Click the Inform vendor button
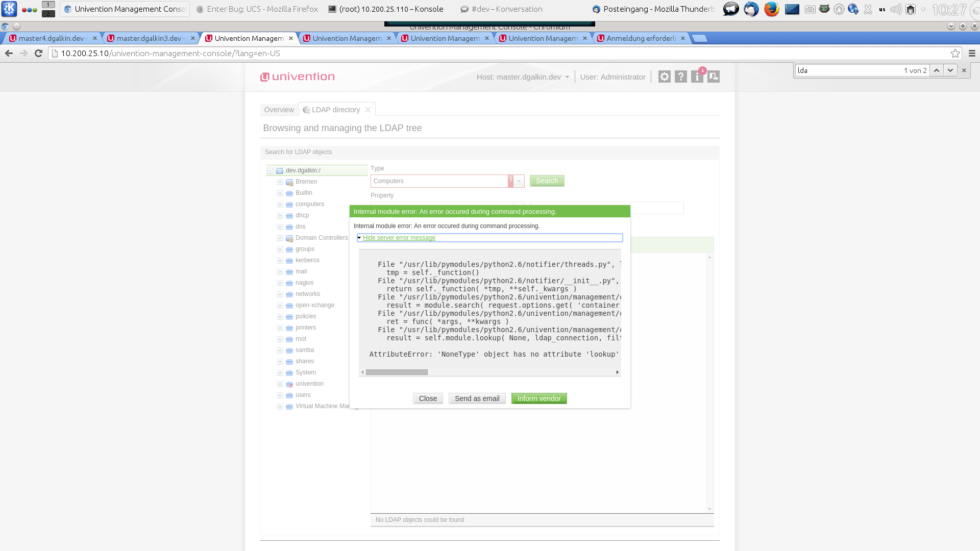 [x=538, y=398]
